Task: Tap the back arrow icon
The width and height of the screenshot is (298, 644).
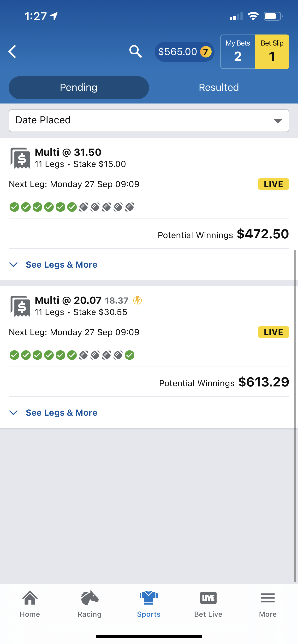Action: coord(12,52)
